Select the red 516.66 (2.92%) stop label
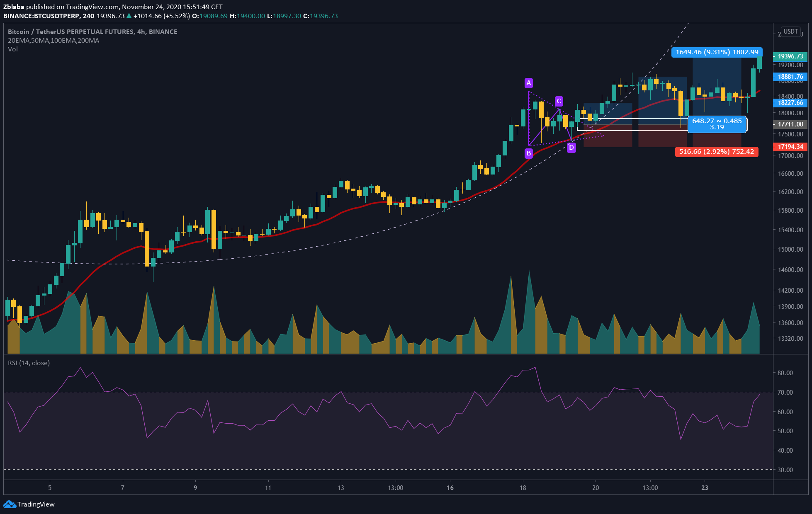The image size is (812, 514). click(x=717, y=152)
